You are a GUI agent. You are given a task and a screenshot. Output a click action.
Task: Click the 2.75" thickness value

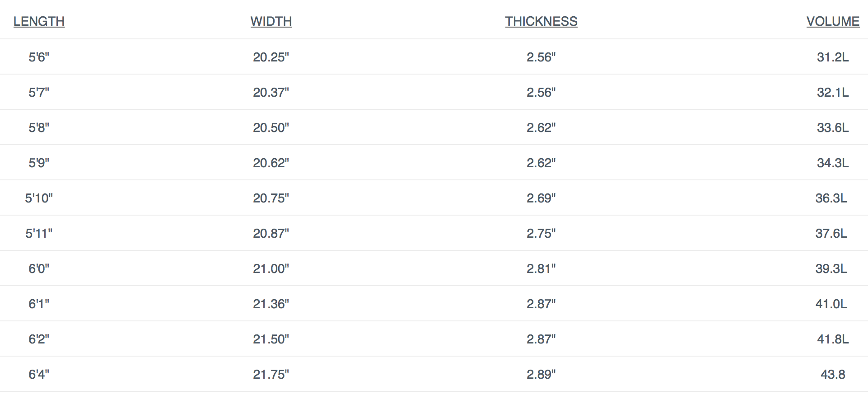[x=541, y=233]
